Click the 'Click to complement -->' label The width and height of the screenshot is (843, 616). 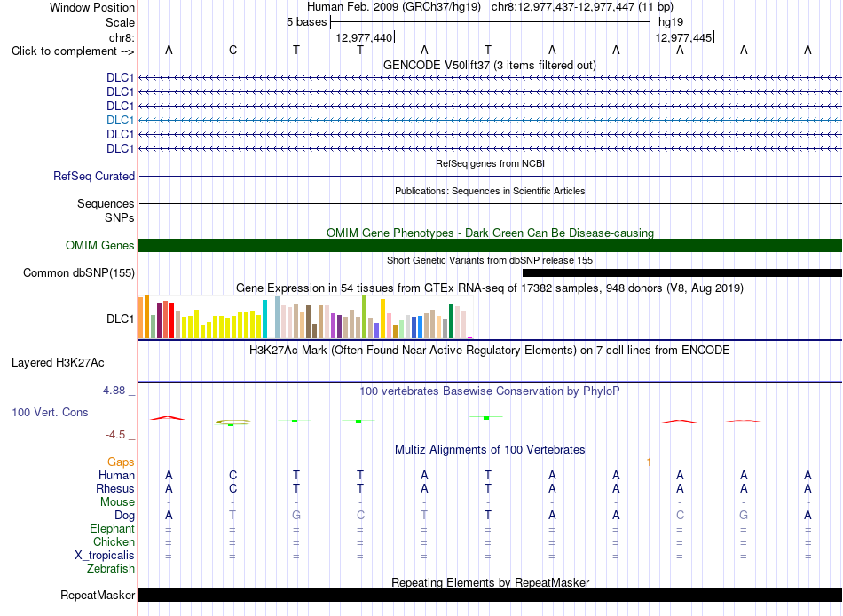click(x=73, y=51)
